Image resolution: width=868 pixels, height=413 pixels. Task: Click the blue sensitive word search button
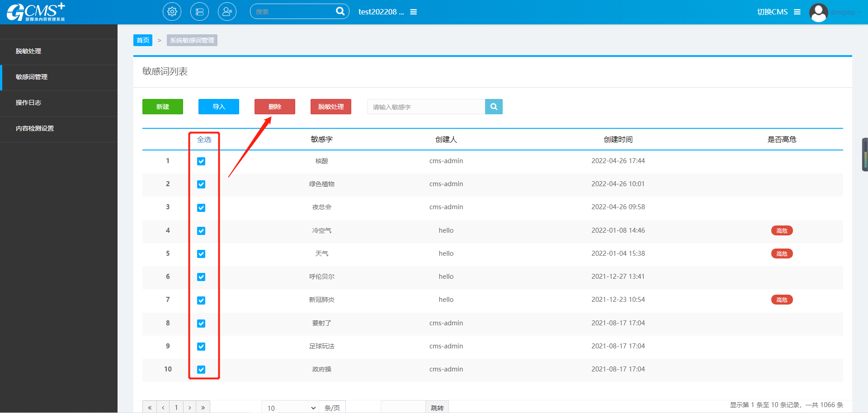pyautogui.click(x=494, y=107)
